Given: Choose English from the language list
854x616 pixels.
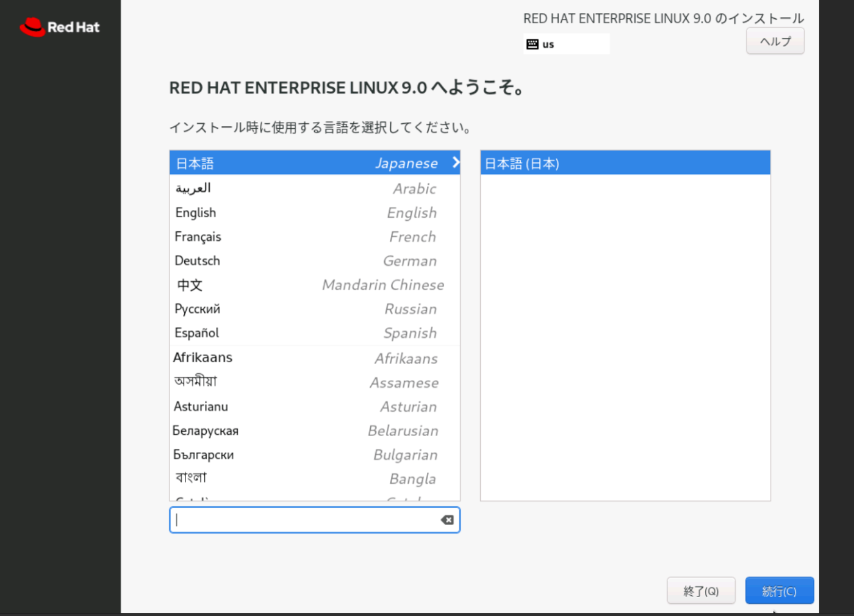Looking at the screenshot, I should point(315,212).
